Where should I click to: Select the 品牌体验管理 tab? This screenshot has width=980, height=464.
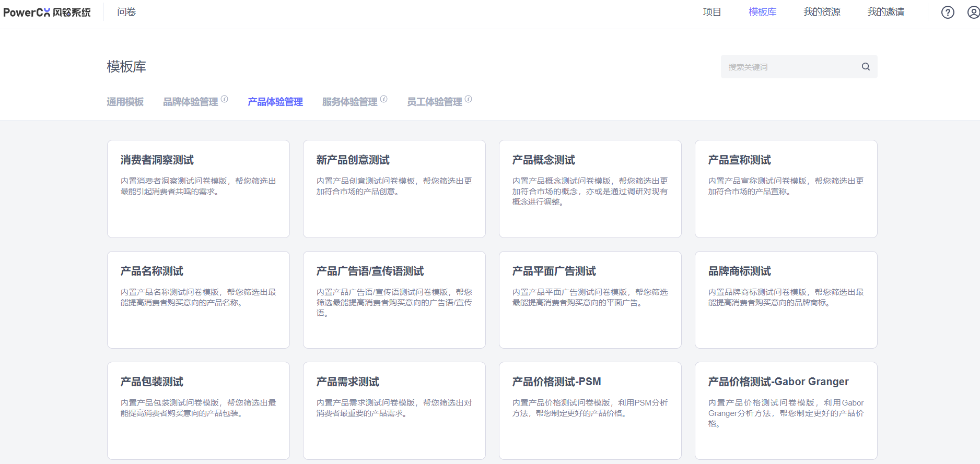[190, 102]
